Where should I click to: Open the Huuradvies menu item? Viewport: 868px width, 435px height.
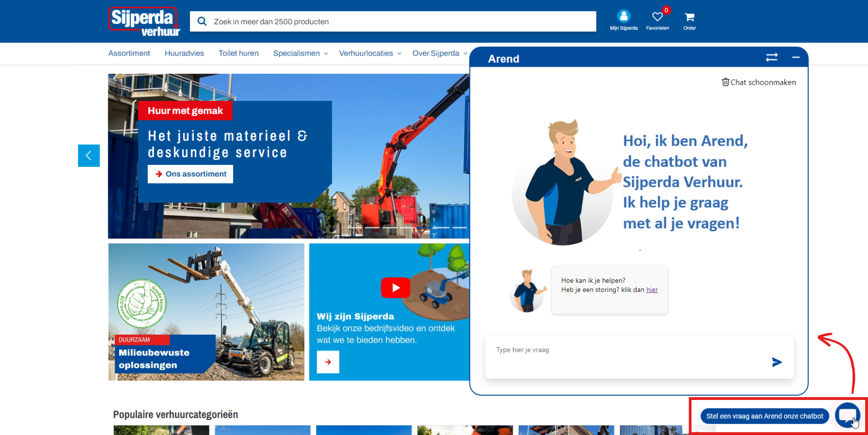[184, 53]
